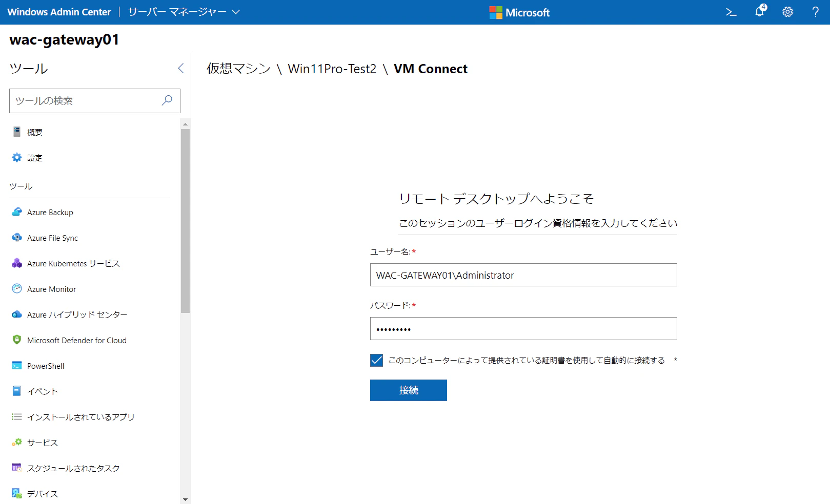The width and height of the screenshot is (830, 504).
Task: Click the search magnifier in tools search
Action: tap(167, 100)
